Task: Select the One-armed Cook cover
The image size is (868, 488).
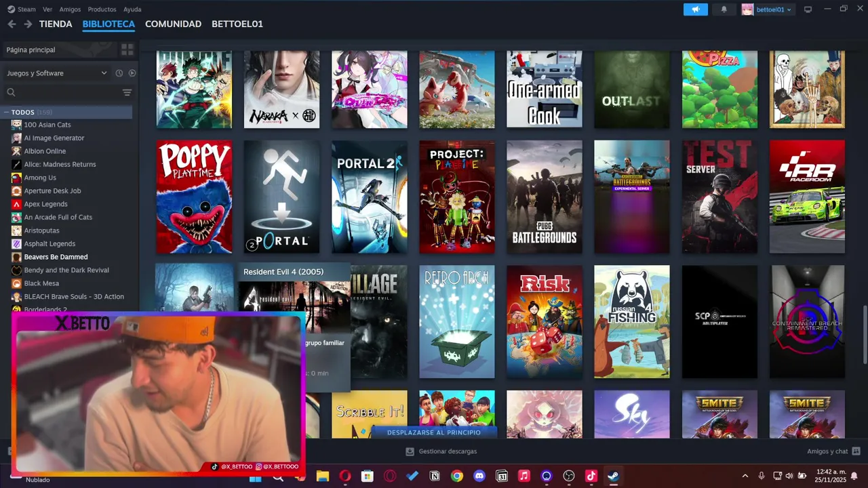Action: point(545,89)
